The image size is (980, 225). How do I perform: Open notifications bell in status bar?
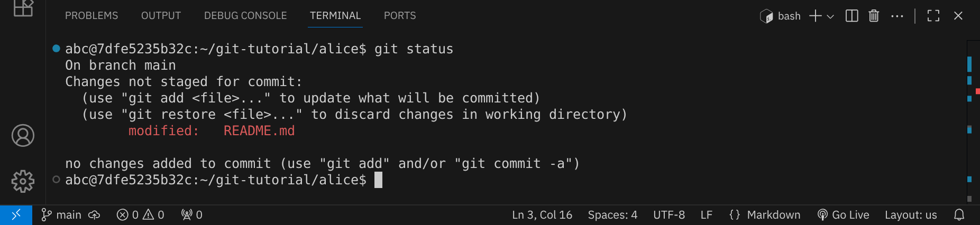959,214
